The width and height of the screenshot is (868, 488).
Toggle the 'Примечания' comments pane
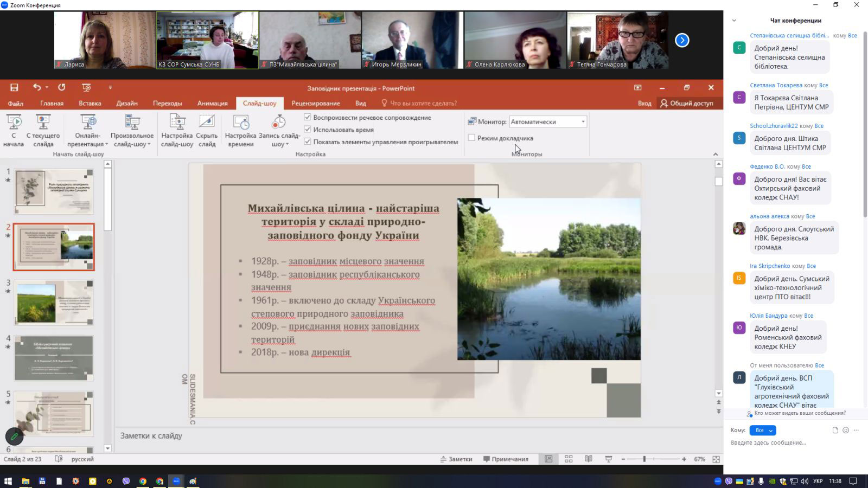[506, 459]
